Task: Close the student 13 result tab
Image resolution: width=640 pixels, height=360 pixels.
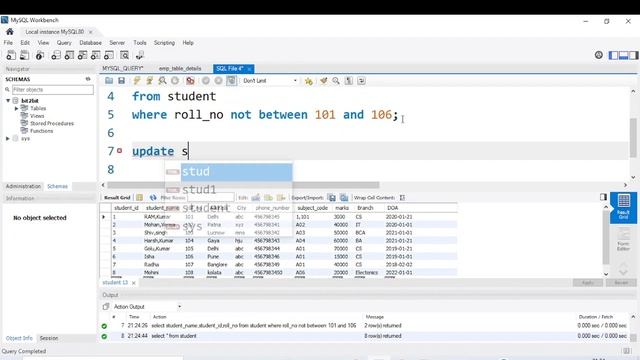Action: click(x=133, y=282)
